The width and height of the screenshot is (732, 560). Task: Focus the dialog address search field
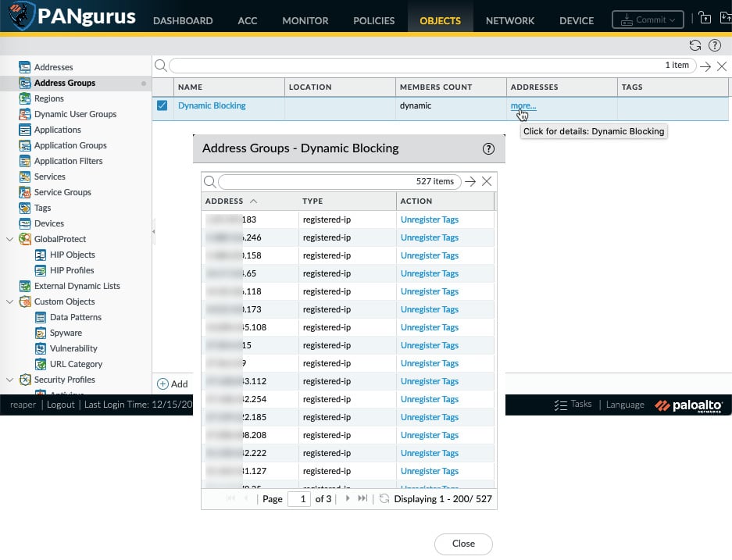[x=339, y=181]
